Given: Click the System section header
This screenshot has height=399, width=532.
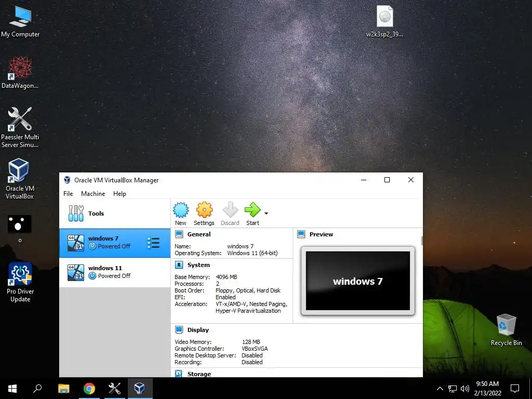Looking at the screenshot, I should [198, 265].
